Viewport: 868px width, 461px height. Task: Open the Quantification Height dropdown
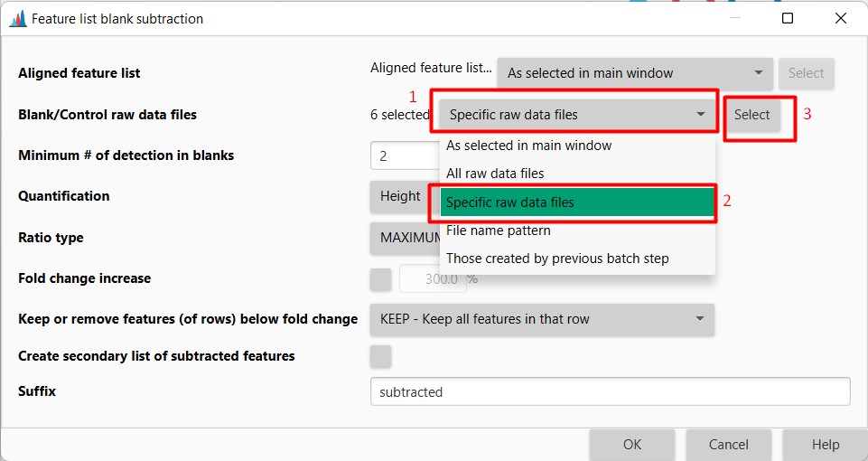(402, 196)
